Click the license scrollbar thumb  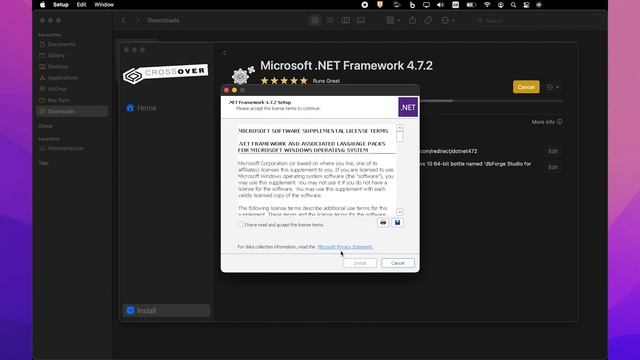click(x=400, y=137)
